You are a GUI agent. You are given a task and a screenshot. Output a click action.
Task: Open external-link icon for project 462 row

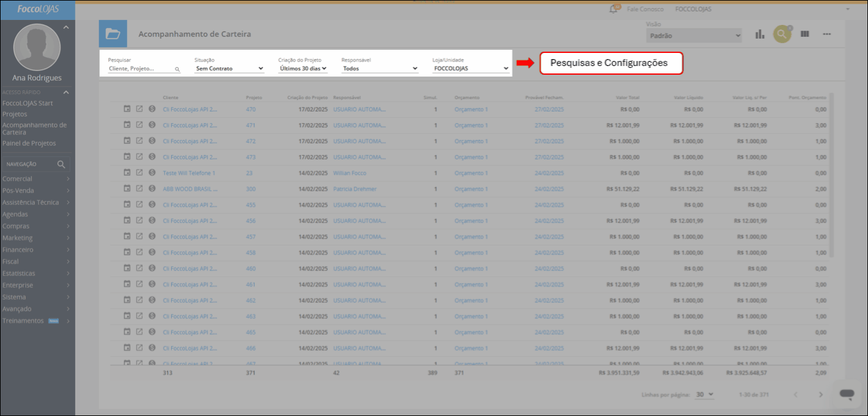tap(139, 300)
